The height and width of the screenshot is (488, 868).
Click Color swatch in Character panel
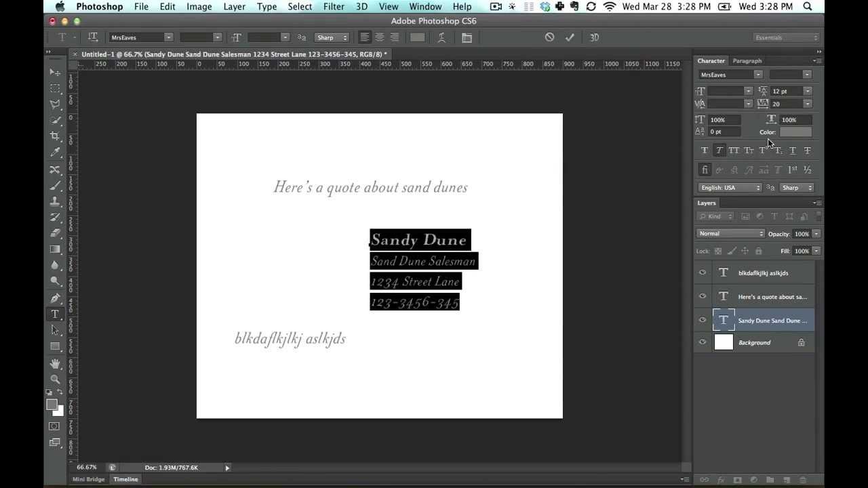click(795, 132)
